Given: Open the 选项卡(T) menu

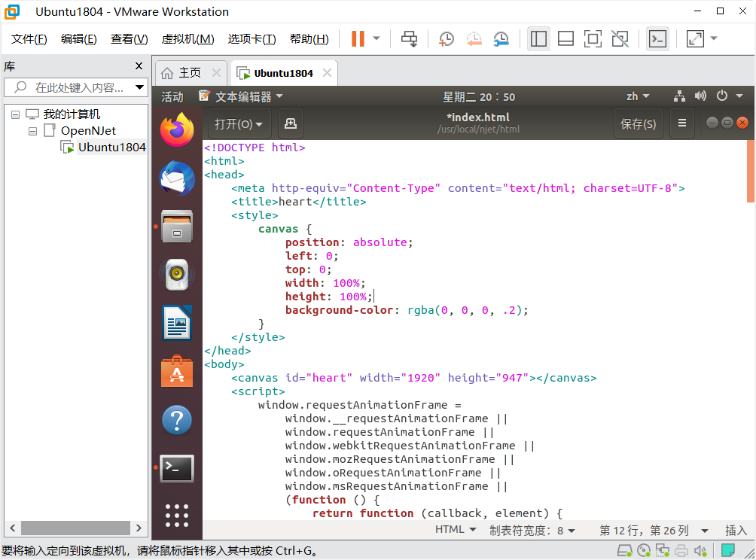Looking at the screenshot, I should pyautogui.click(x=251, y=39).
